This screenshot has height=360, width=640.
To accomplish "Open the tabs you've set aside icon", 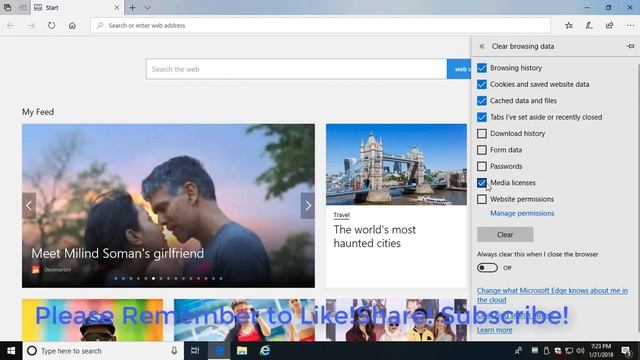I will click(x=7, y=7).
